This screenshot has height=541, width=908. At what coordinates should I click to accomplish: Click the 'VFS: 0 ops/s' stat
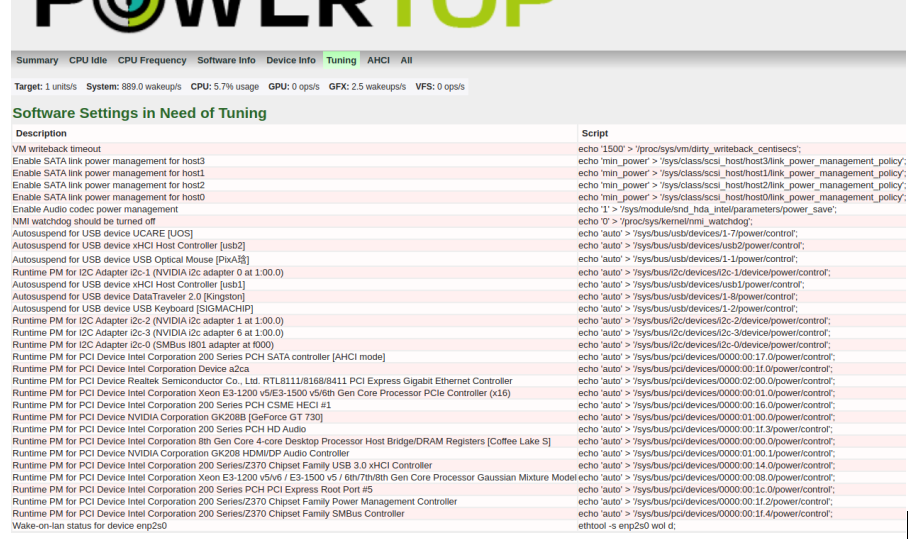point(440,87)
